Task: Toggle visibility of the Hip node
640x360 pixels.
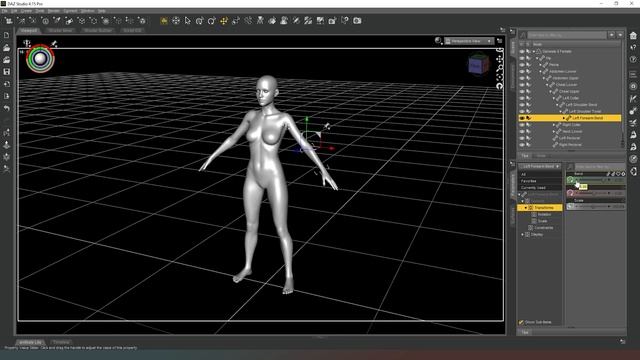Action: click(522, 58)
